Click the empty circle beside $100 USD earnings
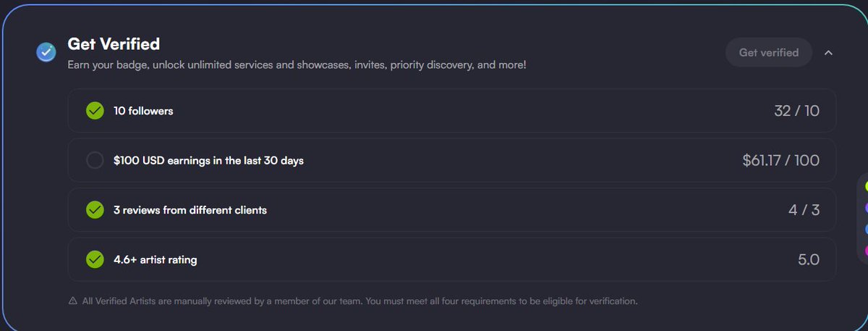The image size is (868, 331). click(95, 160)
